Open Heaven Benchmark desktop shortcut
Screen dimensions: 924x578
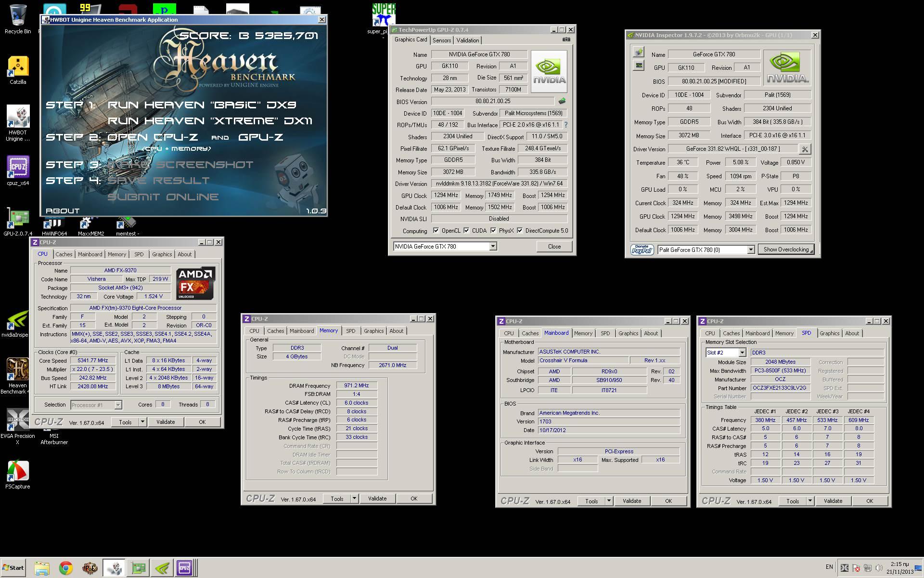coord(17,376)
